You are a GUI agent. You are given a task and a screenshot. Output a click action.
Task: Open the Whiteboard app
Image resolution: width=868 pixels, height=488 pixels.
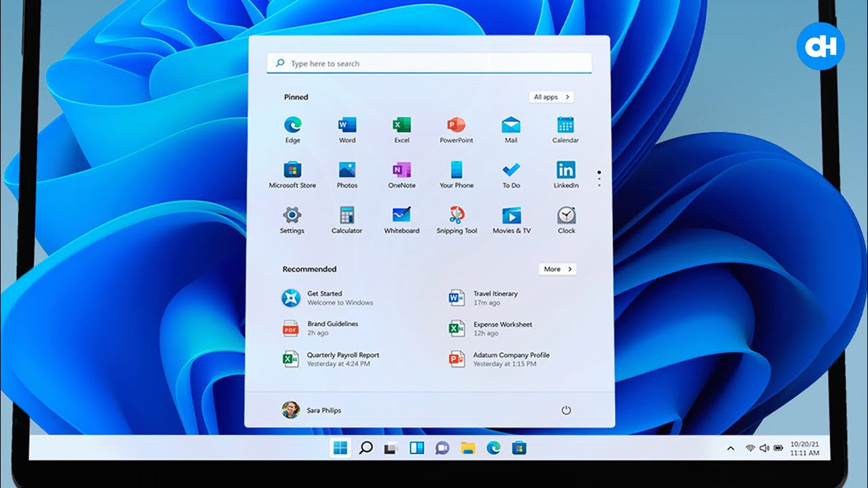coord(401,220)
